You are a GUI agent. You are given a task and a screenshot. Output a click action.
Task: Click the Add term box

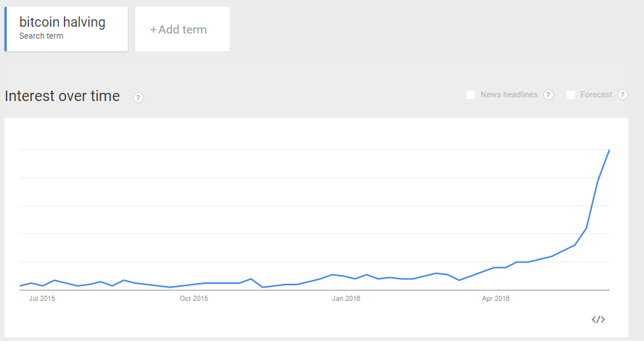coord(183,29)
